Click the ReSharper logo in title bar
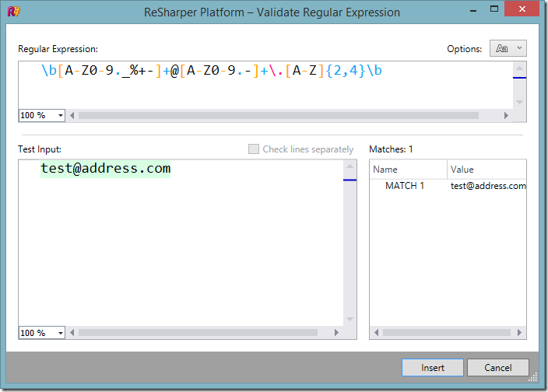Viewport: 548px width, 392px height. point(14,12)
